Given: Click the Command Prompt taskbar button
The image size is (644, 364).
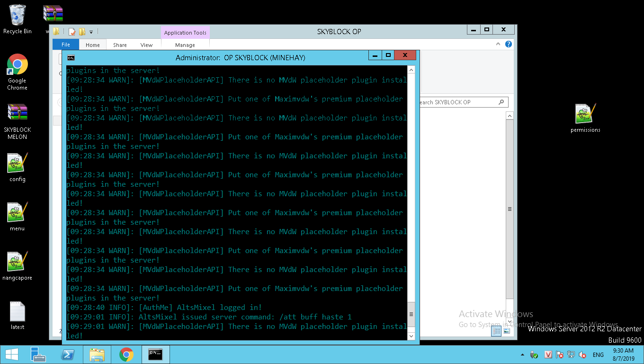Looking at the screenshot, I should pos(155,355).
